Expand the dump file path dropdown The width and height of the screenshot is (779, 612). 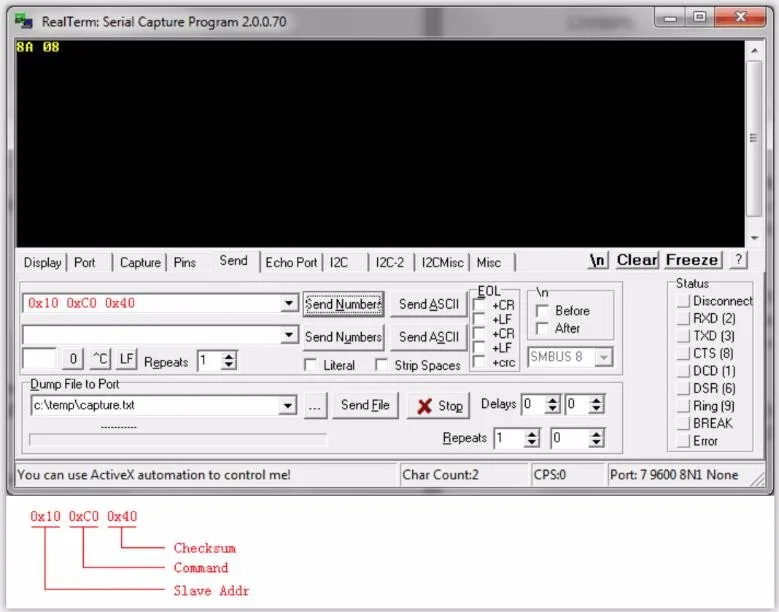287,406
